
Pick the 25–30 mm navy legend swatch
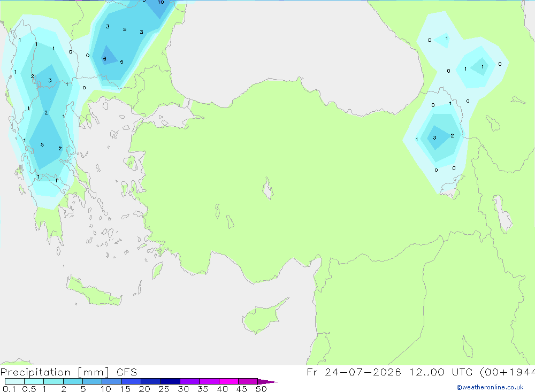pyautogui.click(x=170, y=381)
